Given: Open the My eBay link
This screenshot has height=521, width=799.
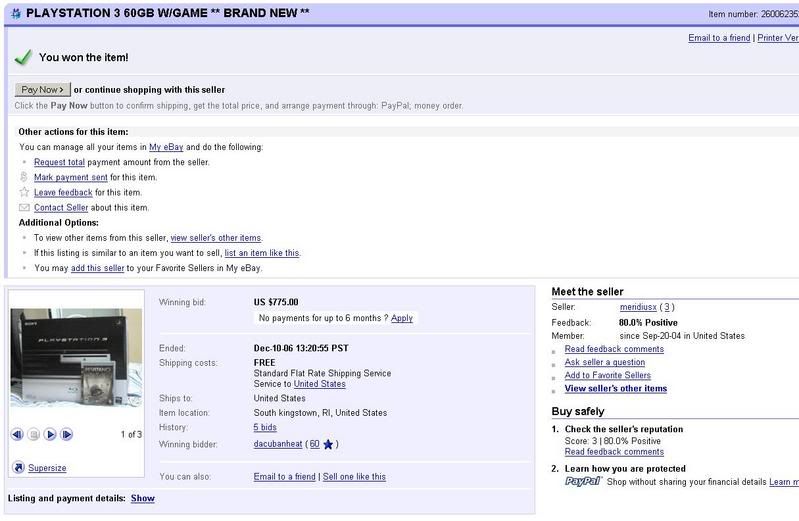Looking at the screenshot, I should [166, 147].
